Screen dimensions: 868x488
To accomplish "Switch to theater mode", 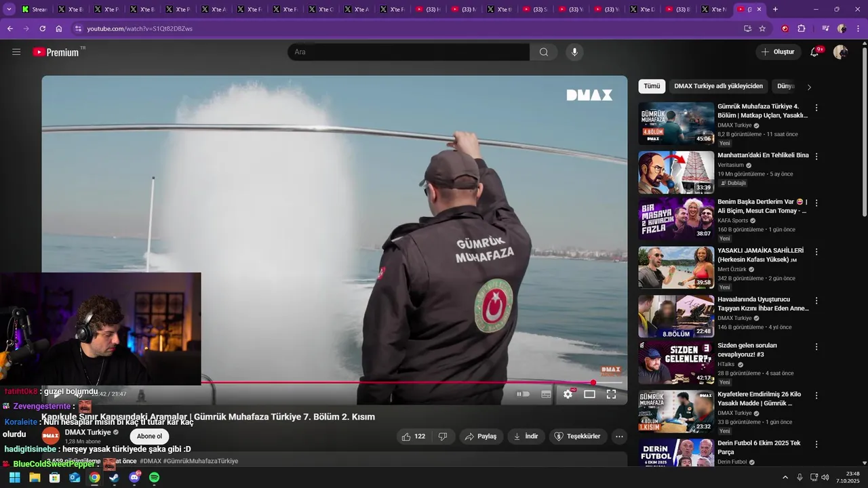I will pos(590,394).
